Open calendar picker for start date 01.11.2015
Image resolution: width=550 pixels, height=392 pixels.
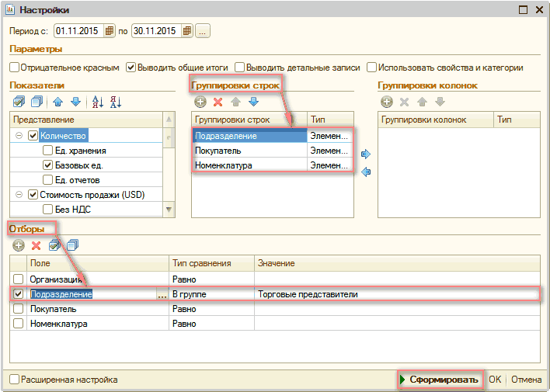[x=110, y=32]
